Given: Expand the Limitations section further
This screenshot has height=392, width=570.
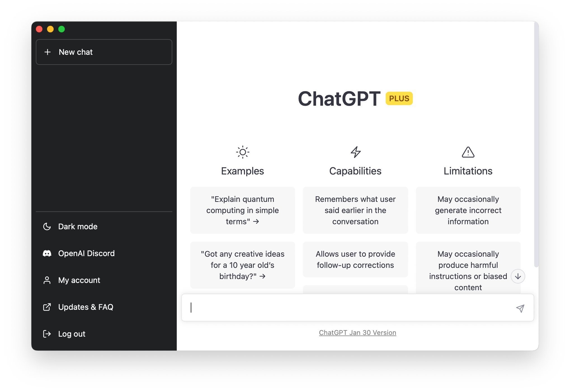Looking at the screenshot, I should click(519, 276).
